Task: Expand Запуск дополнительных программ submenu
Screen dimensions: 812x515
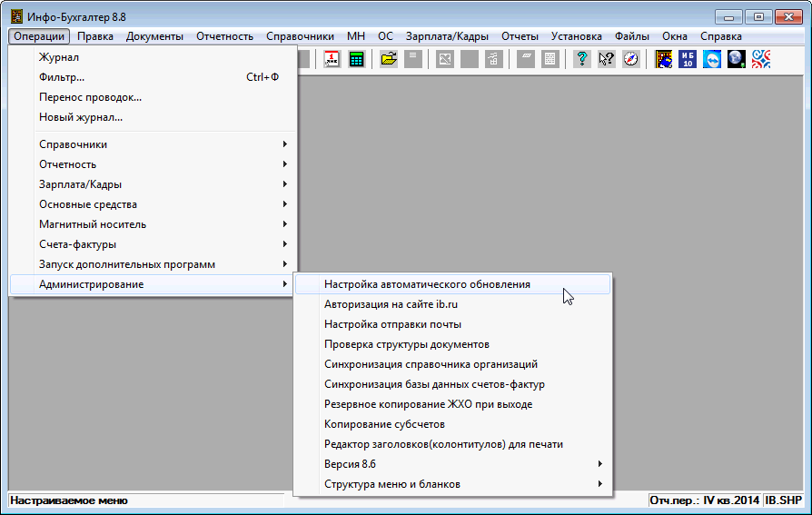Action: pos(153,264)
